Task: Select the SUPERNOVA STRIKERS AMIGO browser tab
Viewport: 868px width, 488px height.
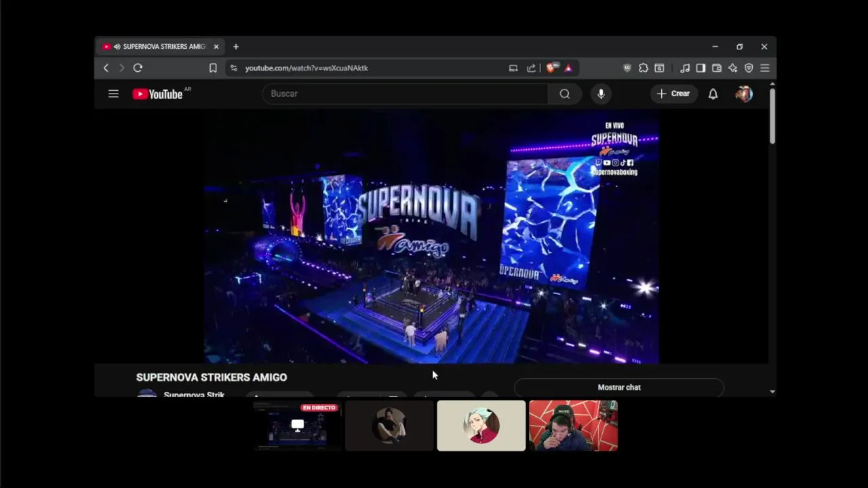Action: click(160, 47)
